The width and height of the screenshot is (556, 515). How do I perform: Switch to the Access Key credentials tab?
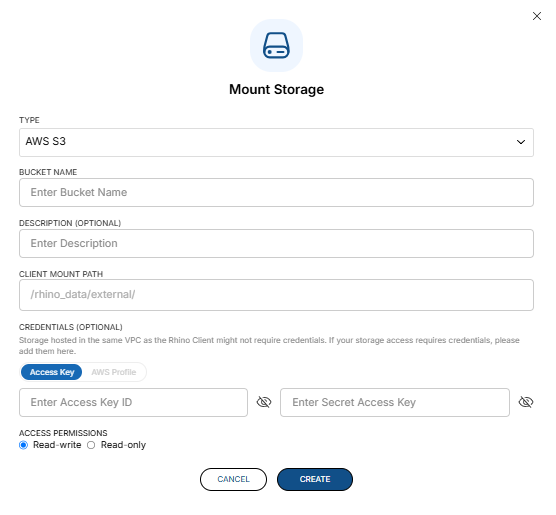pos(52,372)
